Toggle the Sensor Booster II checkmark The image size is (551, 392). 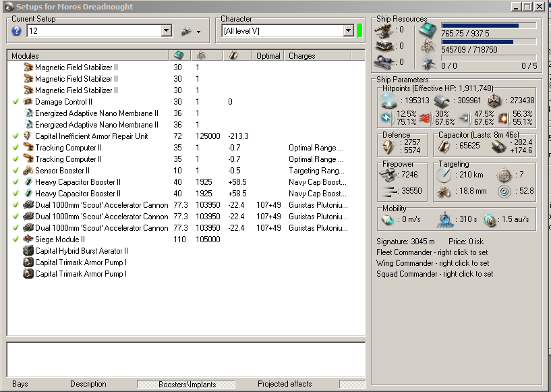tap(16, 171)
